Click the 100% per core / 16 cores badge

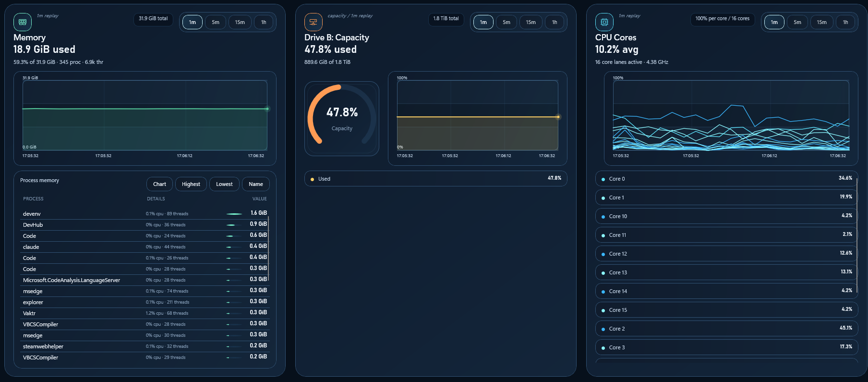pyautogui.click(x=723, y=19)
